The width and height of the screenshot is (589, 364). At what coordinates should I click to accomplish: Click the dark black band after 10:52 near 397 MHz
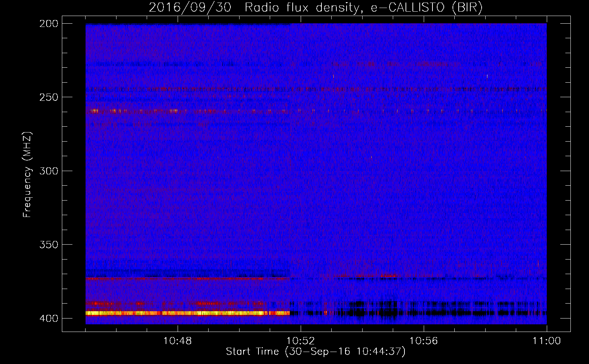pyautogui.click(x=418, y=313)
